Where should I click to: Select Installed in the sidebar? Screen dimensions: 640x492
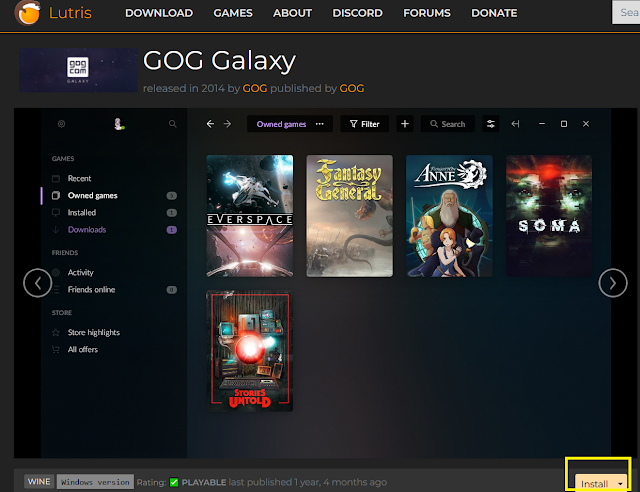tap(82, 213)
